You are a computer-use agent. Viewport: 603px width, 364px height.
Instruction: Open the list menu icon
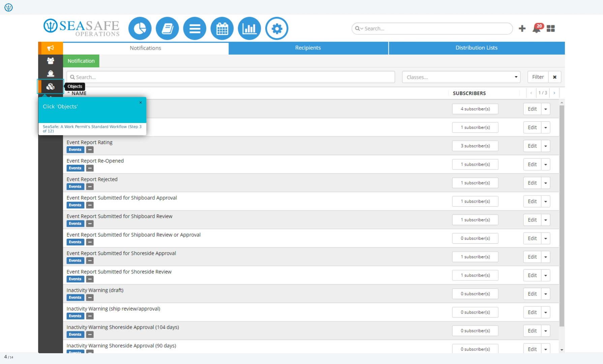(194, 29)
